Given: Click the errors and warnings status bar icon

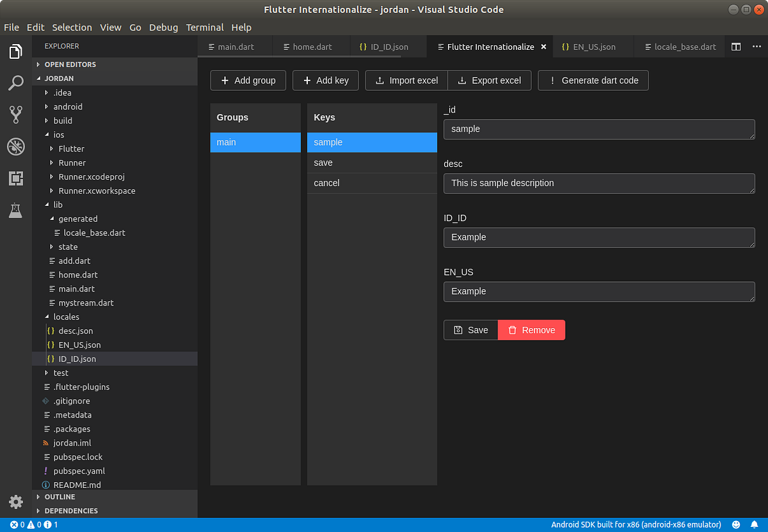Looking at the screenshot, I should [19, 524].
